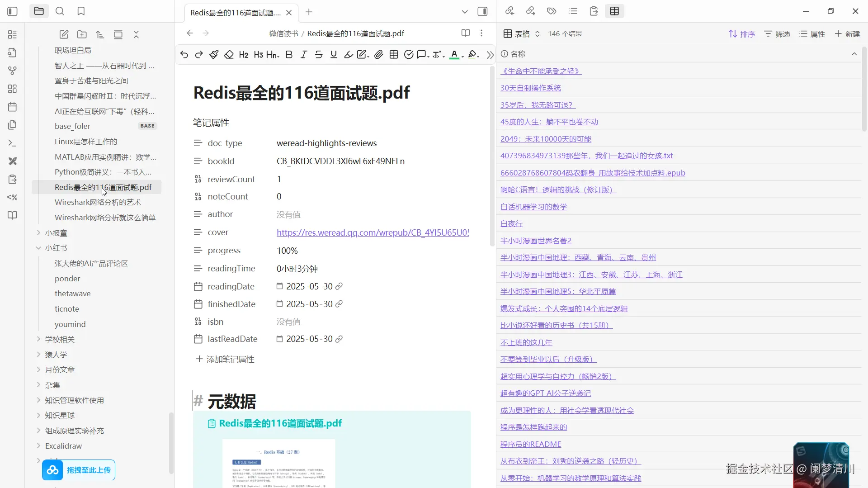Toggle reading mode with the book icon
This screenshot has width=868, height=488.
pyautogui.click(x=465, y=33)
